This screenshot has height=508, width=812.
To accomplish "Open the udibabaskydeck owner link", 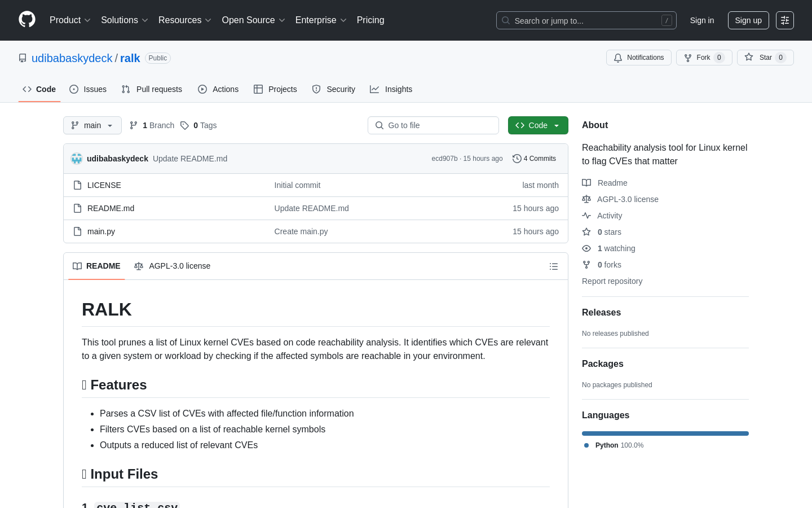I will coord(72,58).
